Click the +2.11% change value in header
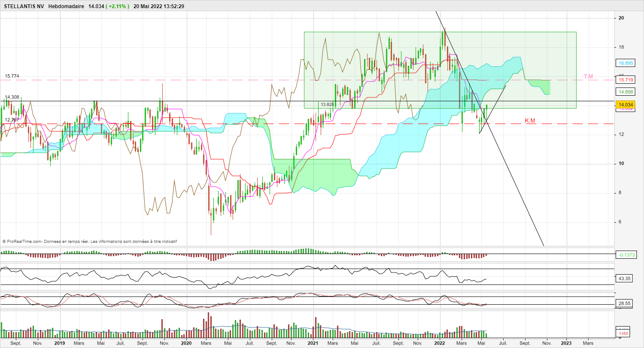 118,6
